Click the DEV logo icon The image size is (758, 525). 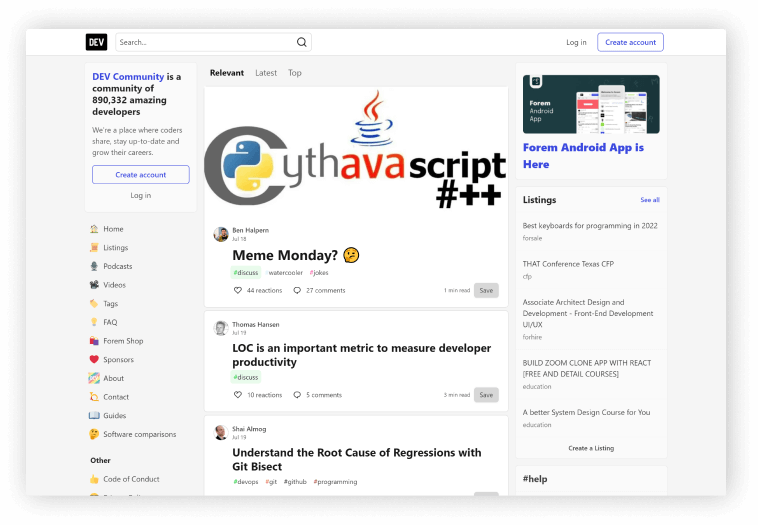click(x=96, y=42)
